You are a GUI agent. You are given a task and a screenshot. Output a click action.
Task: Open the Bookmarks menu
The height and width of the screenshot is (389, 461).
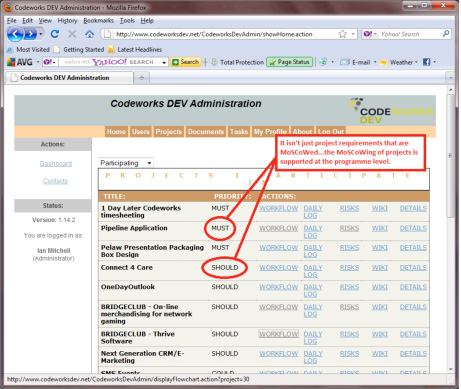click(x=98, y=21)
